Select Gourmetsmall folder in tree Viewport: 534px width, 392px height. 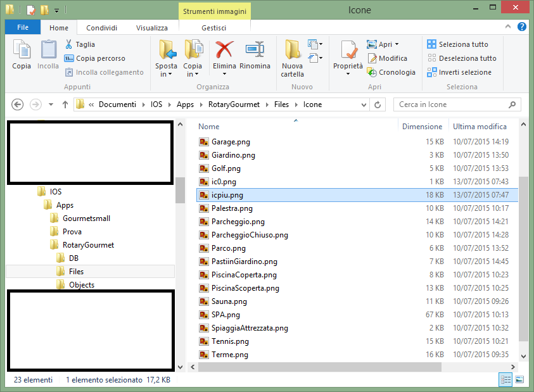86,218
